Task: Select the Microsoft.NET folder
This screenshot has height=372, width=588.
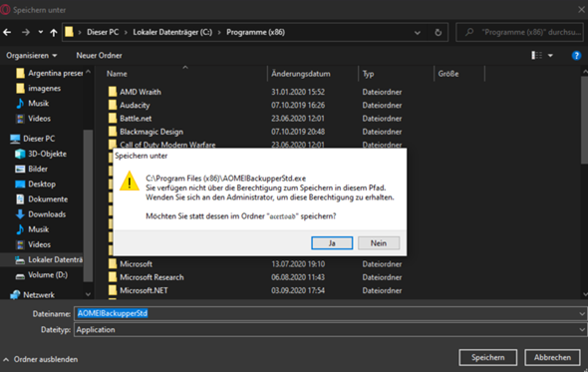Action: click(144, 290)
